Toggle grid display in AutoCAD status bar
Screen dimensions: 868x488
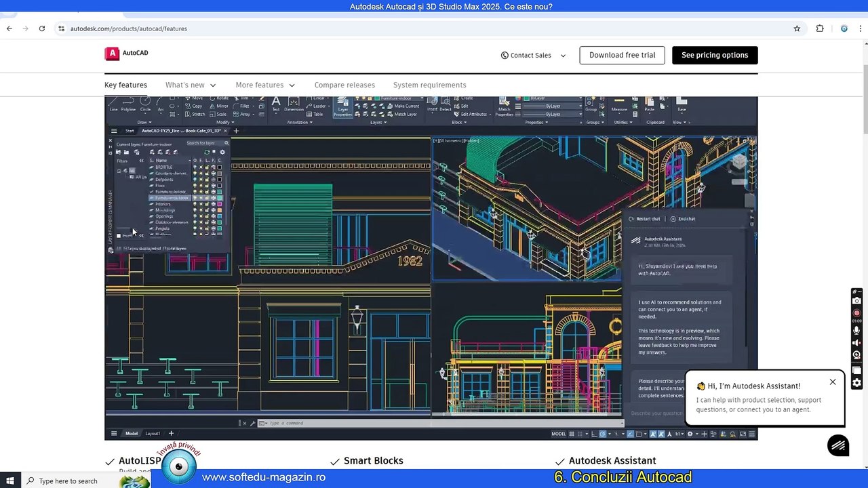pyautogui.click(x=572, y=434)
